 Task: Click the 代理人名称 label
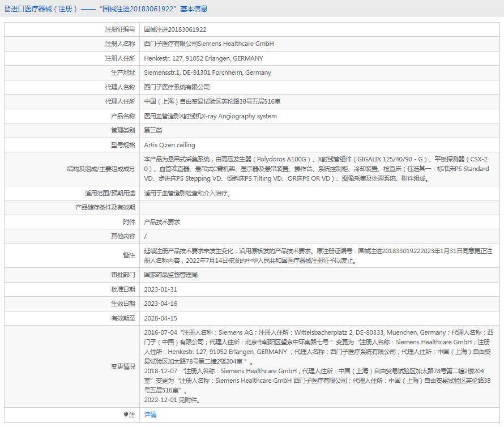click(120, 87)
